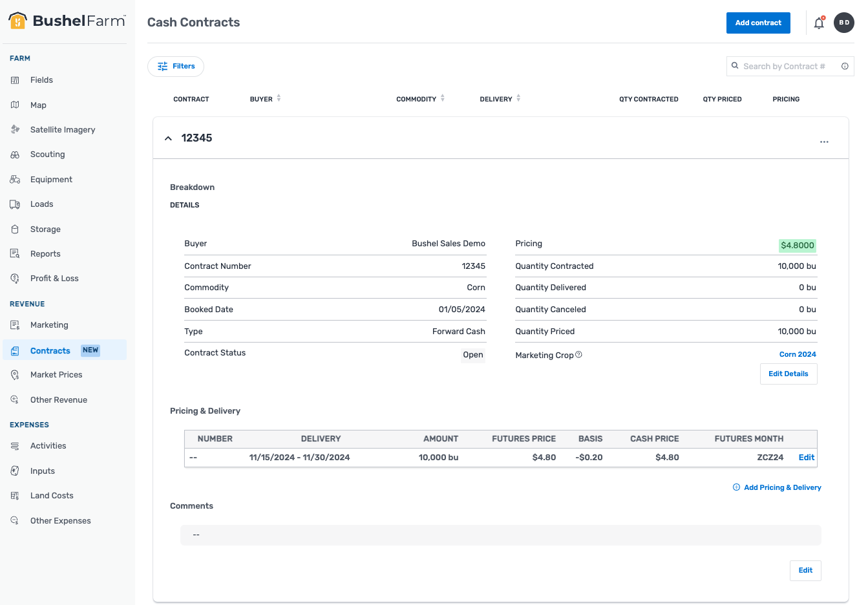Select Market Prices in sidebar
Viewport: 868px width, 605px height.
(56, 375)
